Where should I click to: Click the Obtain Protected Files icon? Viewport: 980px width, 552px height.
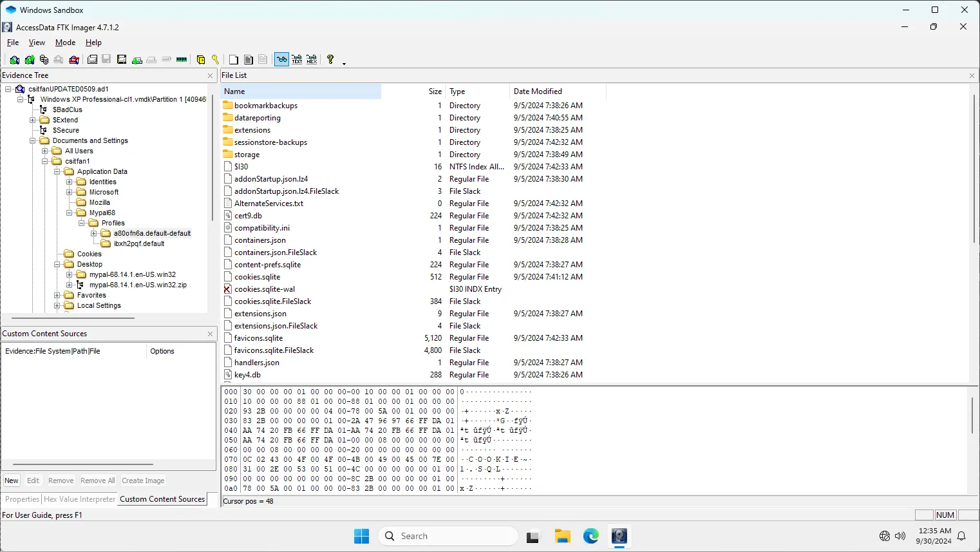pyautogui.click(x=201, y=60)
